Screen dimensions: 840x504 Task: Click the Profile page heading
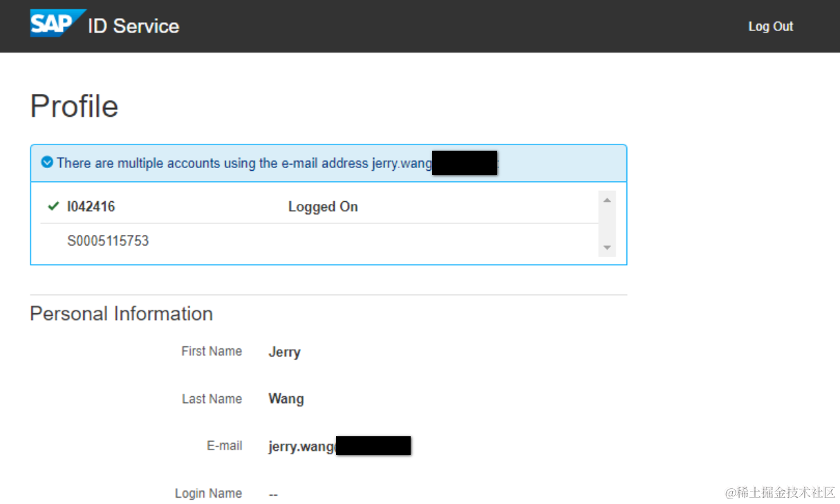point(74,106)
